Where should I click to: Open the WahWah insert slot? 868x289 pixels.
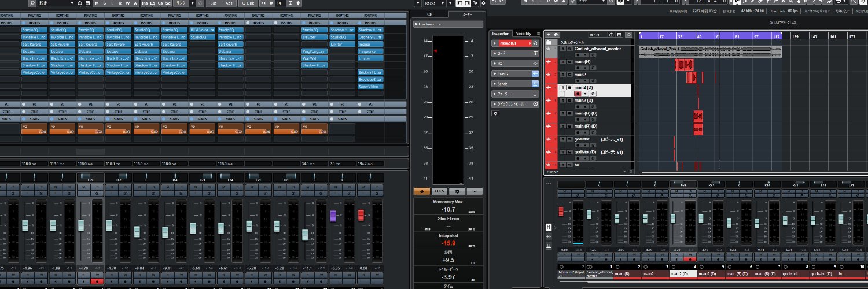click(314, 58)
